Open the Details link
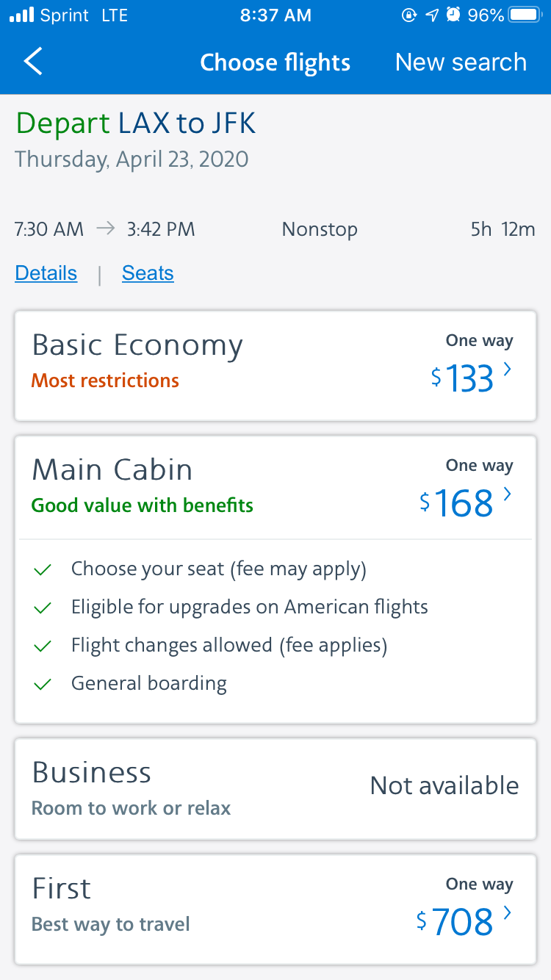Viewport: 551px width, 980px height. (46, 273)
